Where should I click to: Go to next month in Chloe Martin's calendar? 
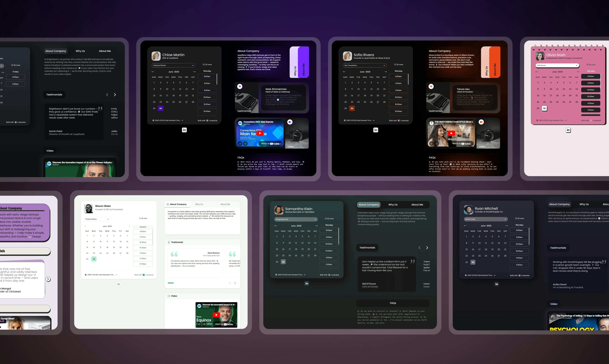tap(194, 72)
